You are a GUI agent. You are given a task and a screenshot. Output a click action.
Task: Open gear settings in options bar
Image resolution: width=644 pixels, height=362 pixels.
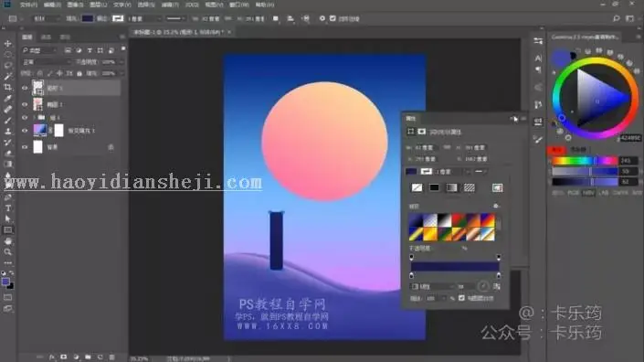coord(322,18)
